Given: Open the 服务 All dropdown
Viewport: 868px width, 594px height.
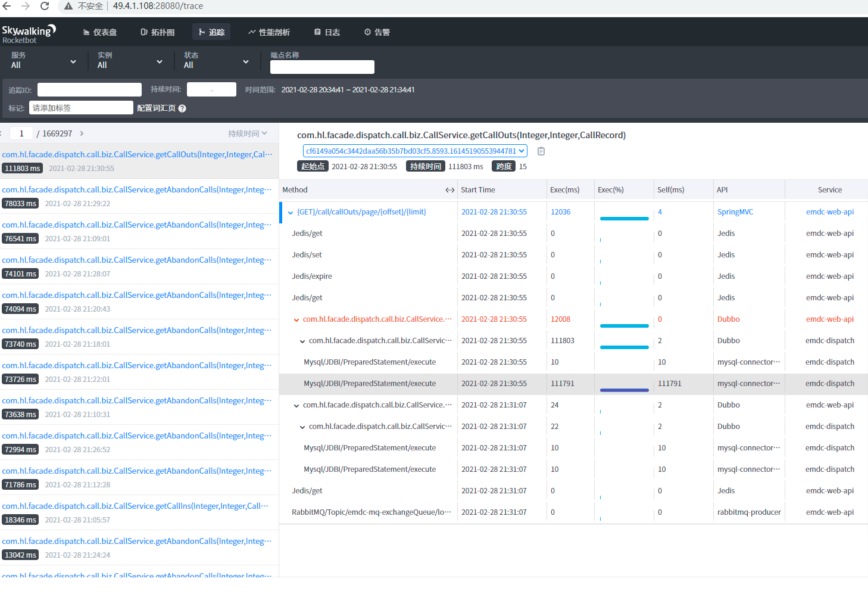Looking at the screenshot, I should click(42, 61).
